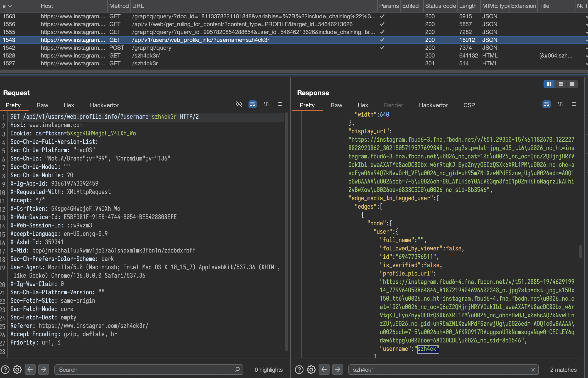
Task: Switch Response view to Raw tab
Action: [x=336, y=105]
